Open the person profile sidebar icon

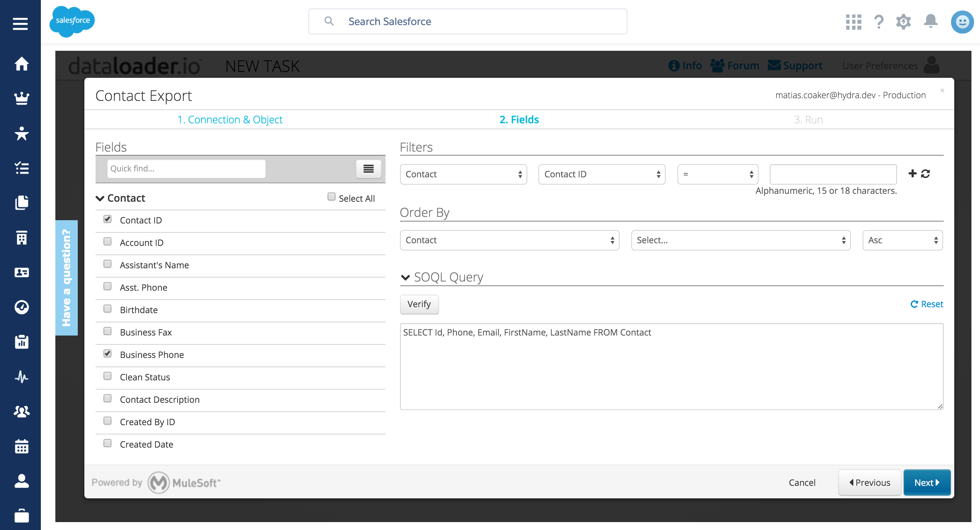pyautogui.click(x=22, y=481)
